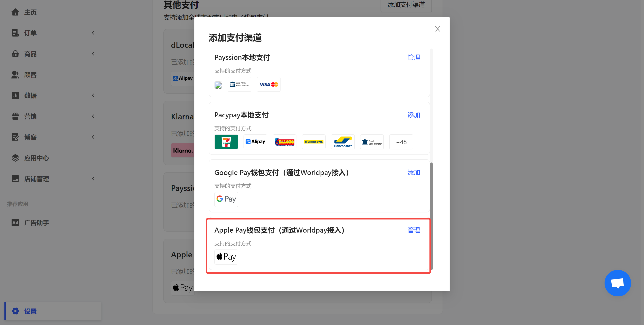Click the 7-Eleven payment logo
This screenshot has width=644, height=325.
pyautogui.click(x=226, y=142)
